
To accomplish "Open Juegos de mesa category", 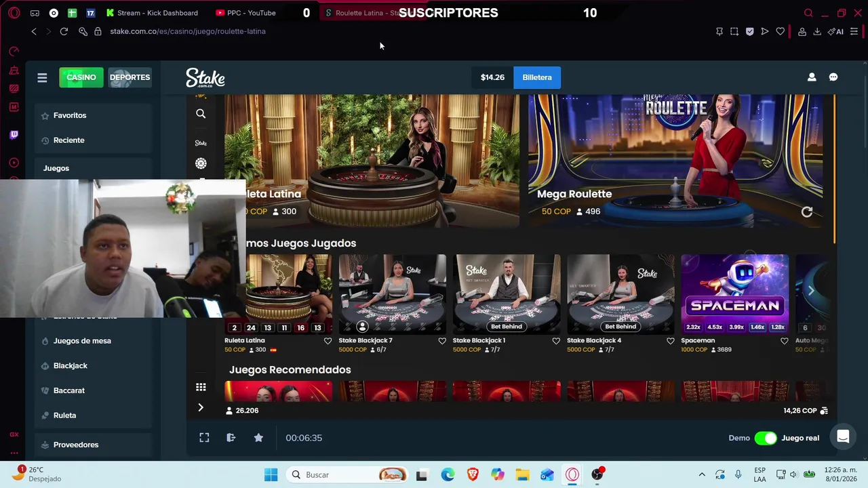I will 94,341.
